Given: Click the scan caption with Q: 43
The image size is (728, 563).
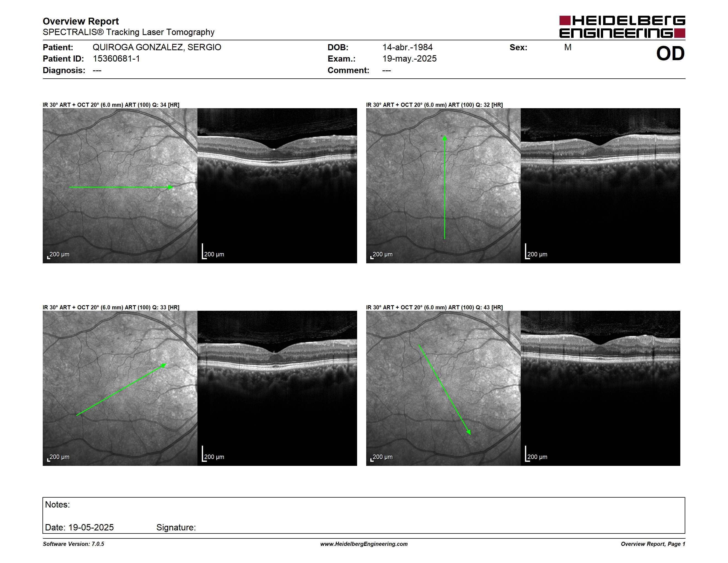Looking at the screenshot, I should 434,307.
